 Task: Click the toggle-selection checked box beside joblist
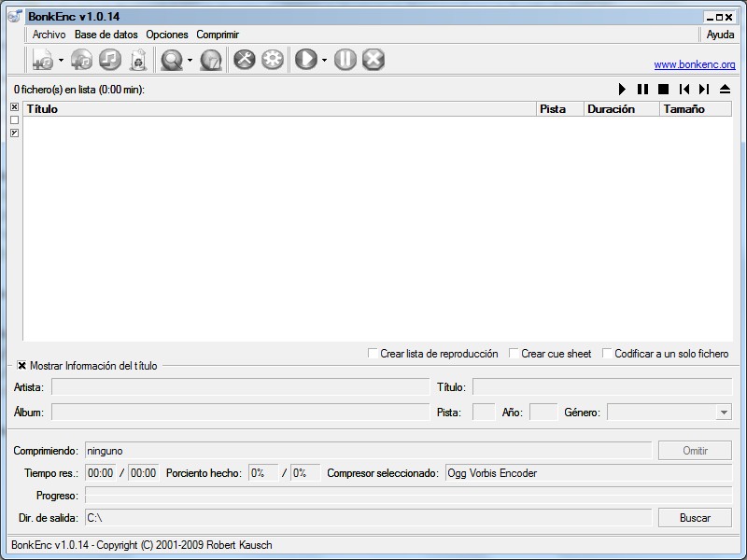pos(14,133)
